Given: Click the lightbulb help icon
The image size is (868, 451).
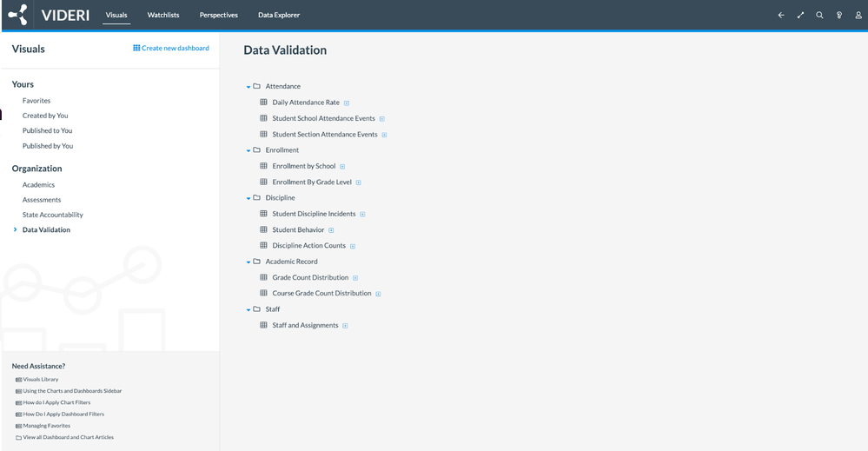Looking at the screenshot, I should click(839, 16).
